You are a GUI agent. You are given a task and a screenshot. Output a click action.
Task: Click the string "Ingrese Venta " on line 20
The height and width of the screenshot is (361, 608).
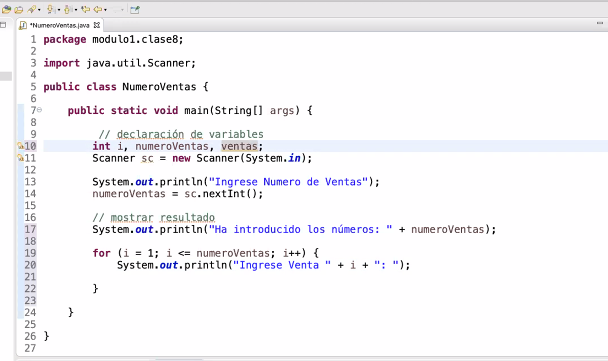coord(282,265)
